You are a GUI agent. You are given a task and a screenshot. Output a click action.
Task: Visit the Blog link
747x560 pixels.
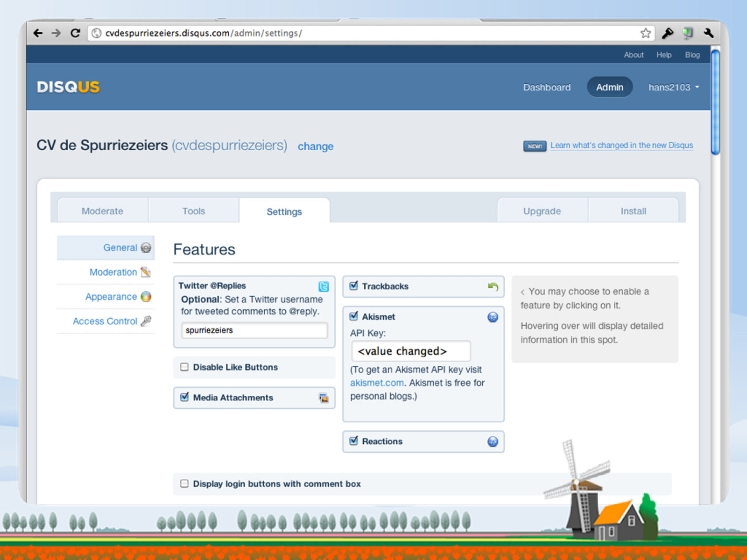pyautogui.click(x=692, y=55)
